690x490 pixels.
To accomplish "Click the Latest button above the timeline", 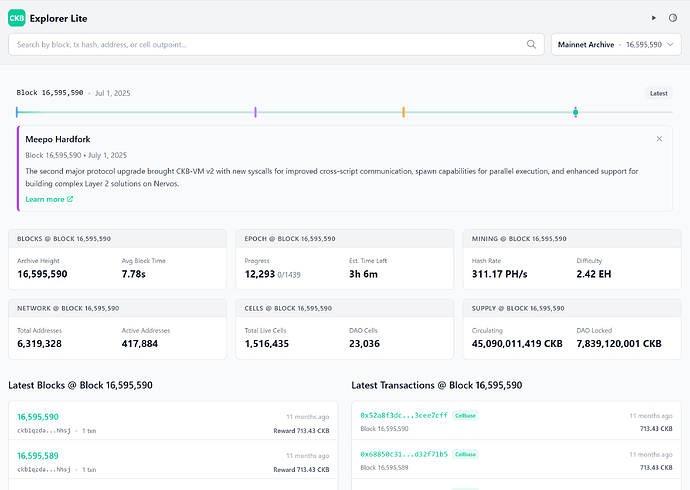I will pos(658,93).
